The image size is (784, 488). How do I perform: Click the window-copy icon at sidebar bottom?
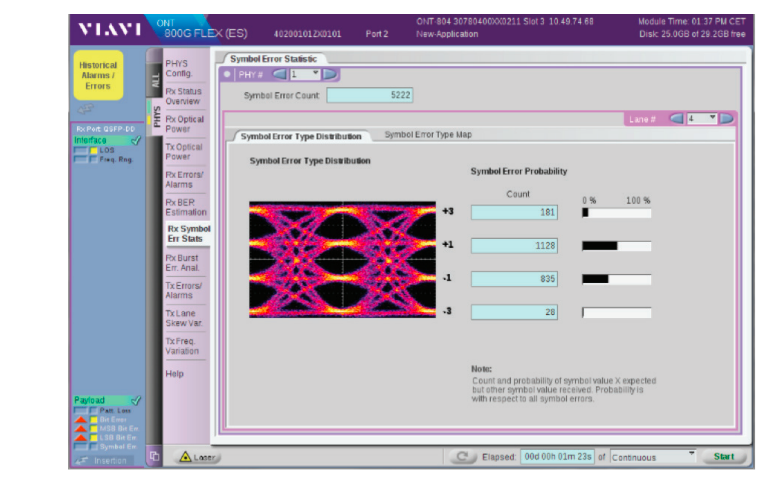(154, 456)
